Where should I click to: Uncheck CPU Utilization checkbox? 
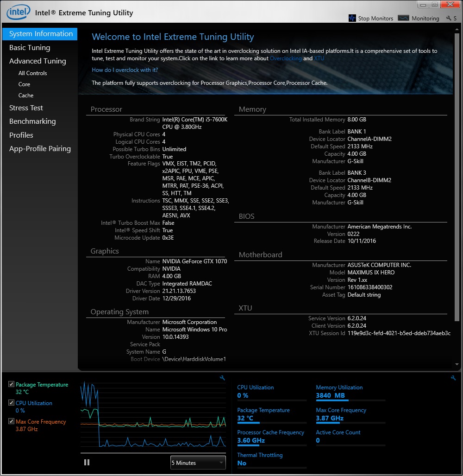11,403
